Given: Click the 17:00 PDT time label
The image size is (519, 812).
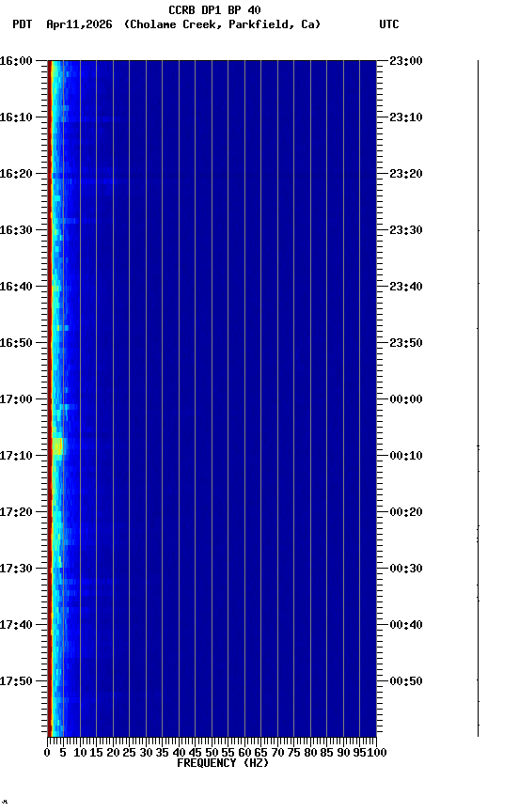Looking at the screenshot, I should click(x=16, y=399).
